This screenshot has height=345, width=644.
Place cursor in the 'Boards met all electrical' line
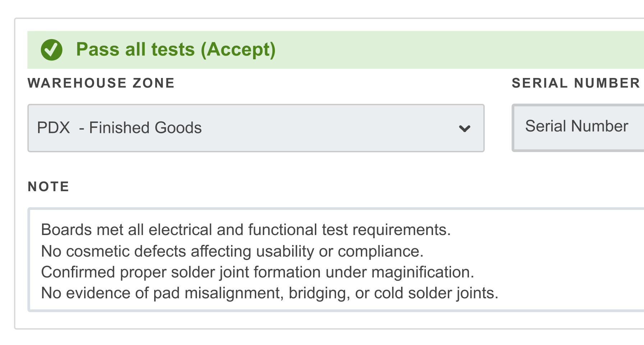point(246,230)
